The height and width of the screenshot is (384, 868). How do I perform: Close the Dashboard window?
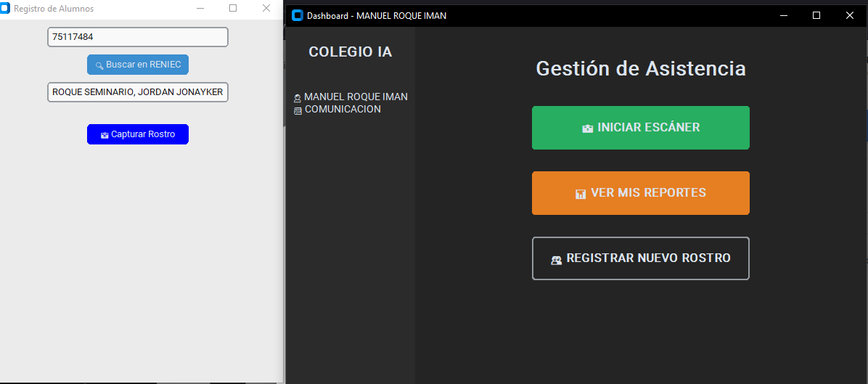click(850, 15)
